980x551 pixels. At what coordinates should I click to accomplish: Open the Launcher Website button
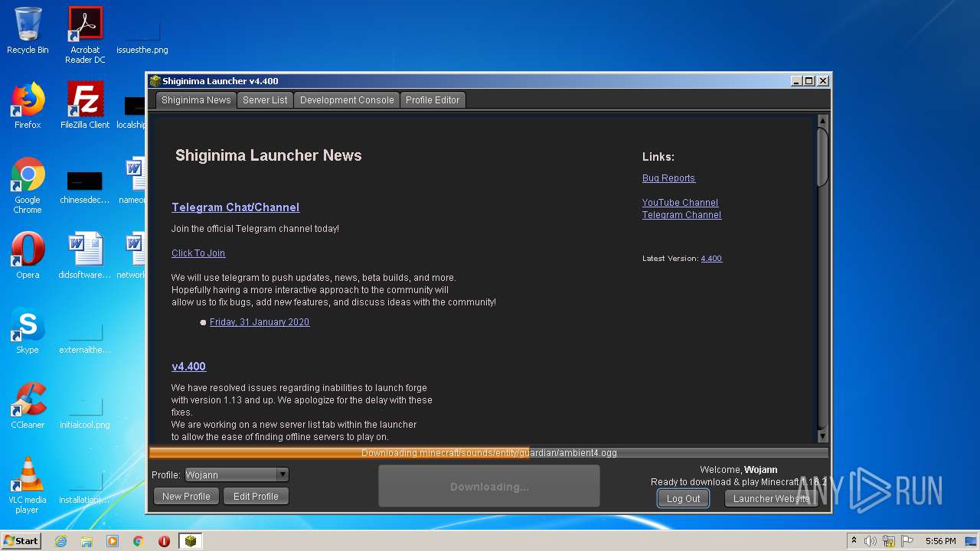point(771,498)
